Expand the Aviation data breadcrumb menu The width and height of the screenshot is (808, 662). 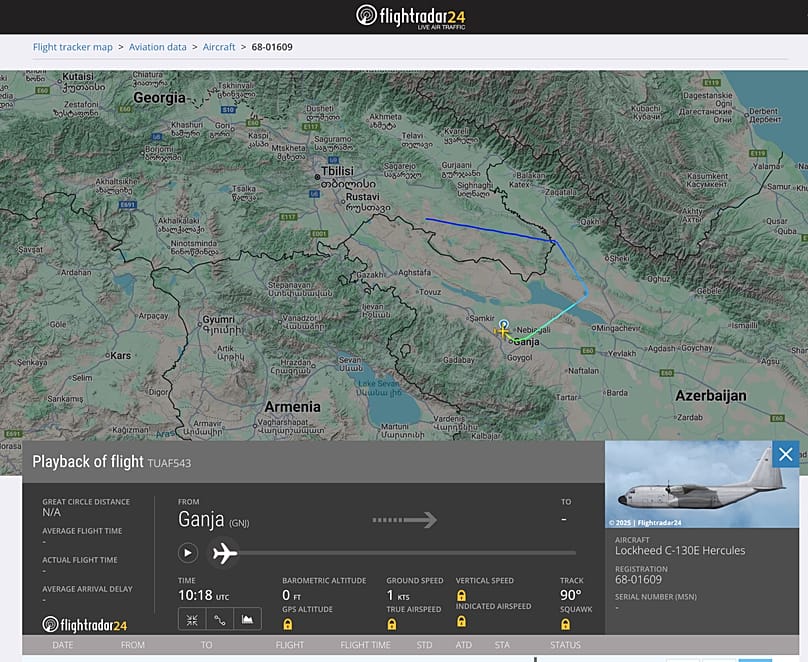coord(158,46)
